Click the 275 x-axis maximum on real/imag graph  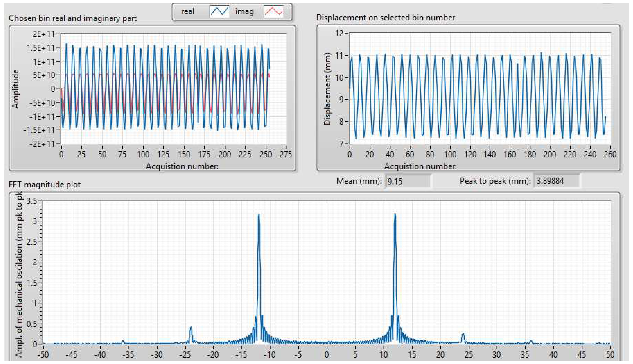point(286,154)
